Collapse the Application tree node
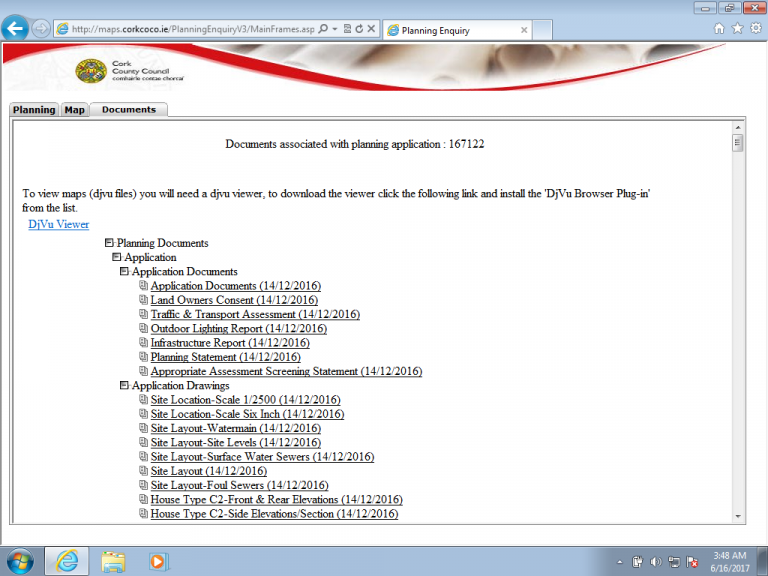Screen dimensions: 768x576 (117, 257)
